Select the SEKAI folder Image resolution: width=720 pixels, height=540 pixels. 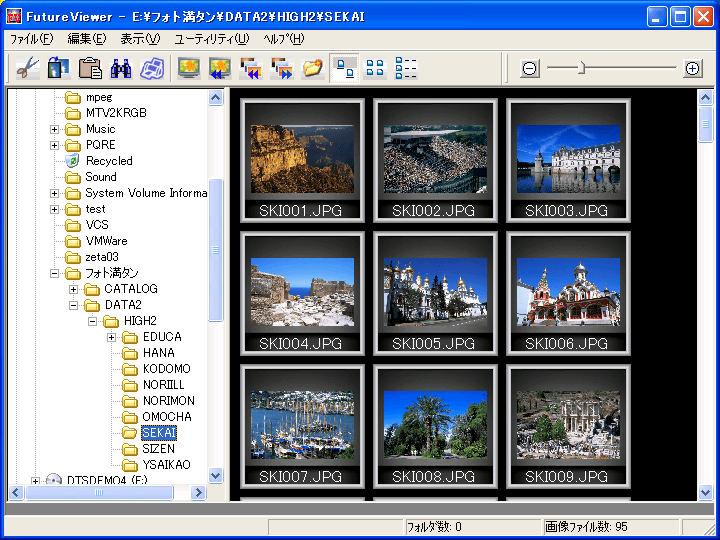pyautogui.click(x=158, y=433)
